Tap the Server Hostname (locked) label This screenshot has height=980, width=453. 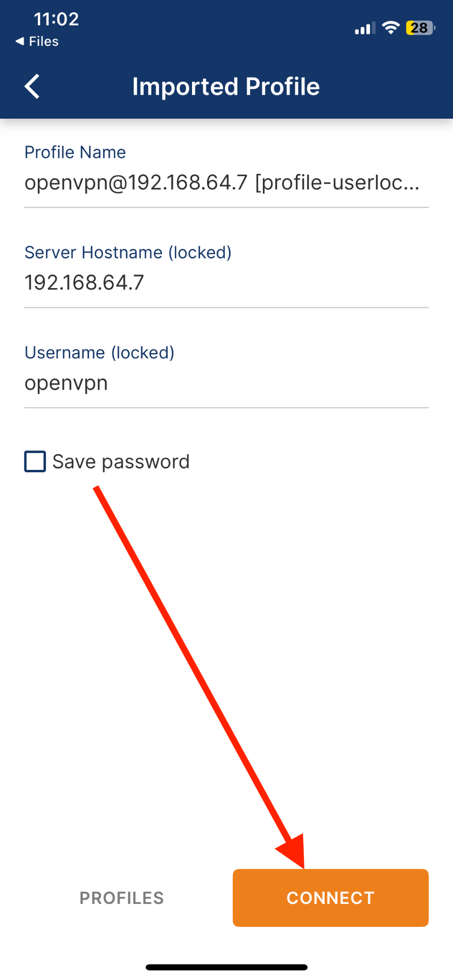128,252
